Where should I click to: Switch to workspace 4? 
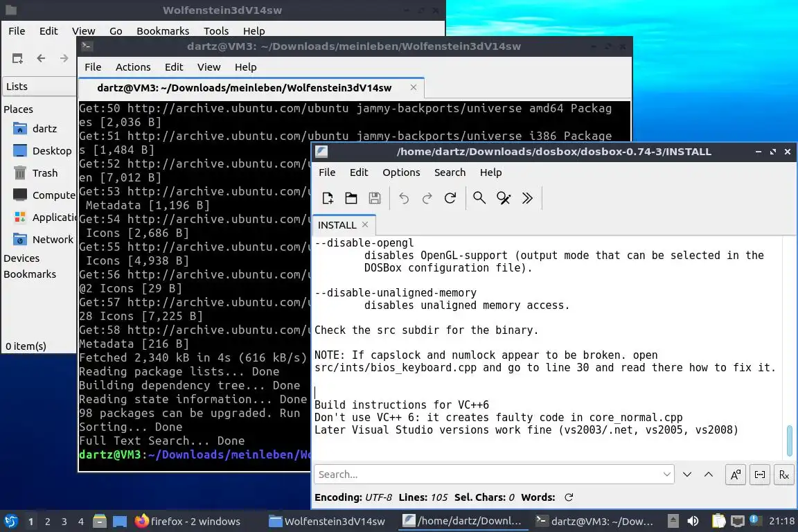coord(81,522)
